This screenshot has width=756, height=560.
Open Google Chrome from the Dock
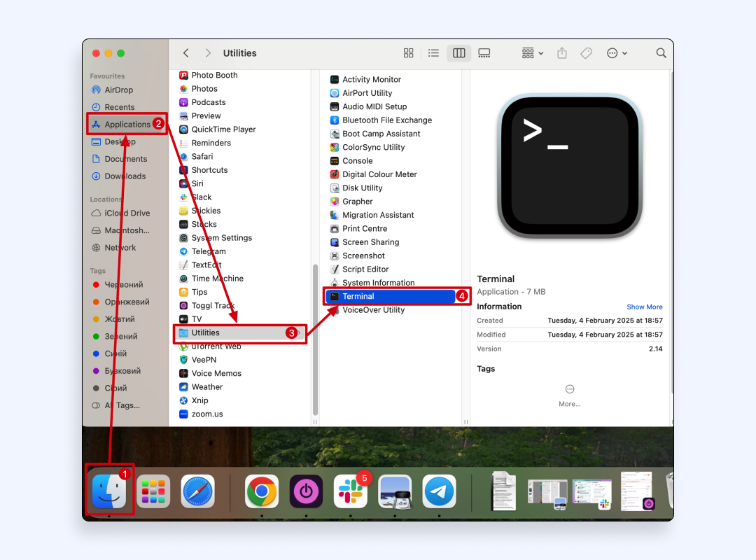pyautogui.click(x=262, y=491)
